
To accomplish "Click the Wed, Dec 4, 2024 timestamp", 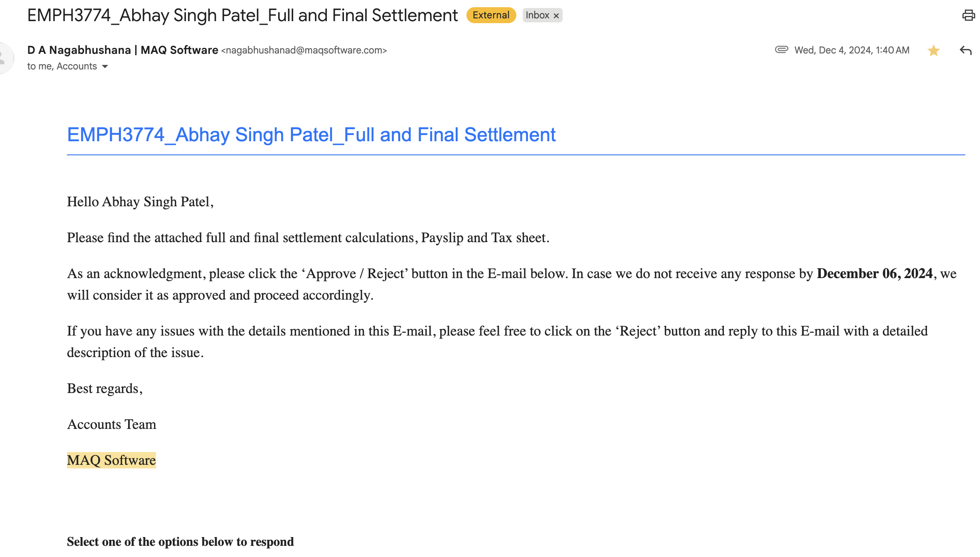I will point(852,50).
